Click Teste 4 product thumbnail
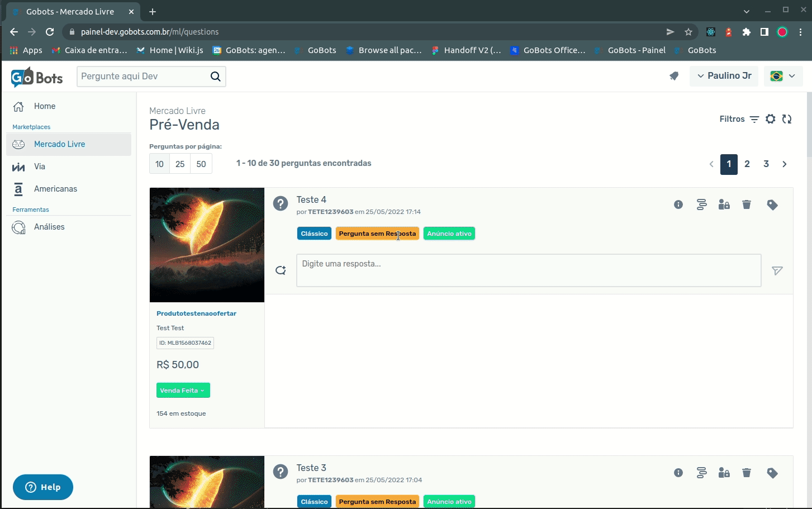This screenshot has width=812, height=509. [207, 245]
